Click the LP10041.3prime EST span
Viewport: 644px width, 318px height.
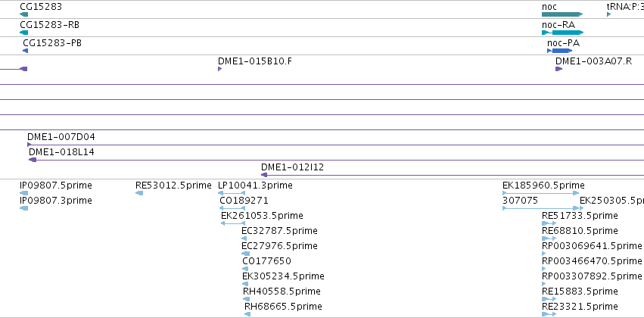point(232,193)
